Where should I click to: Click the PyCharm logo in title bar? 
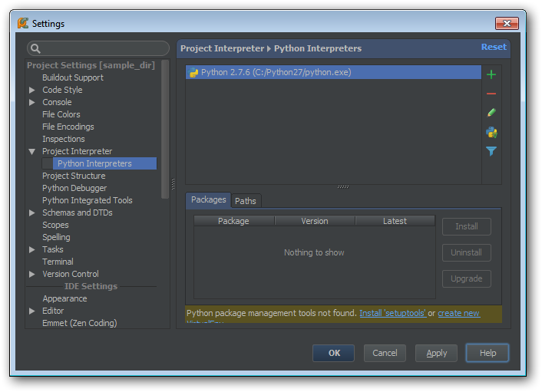[23, 23]
